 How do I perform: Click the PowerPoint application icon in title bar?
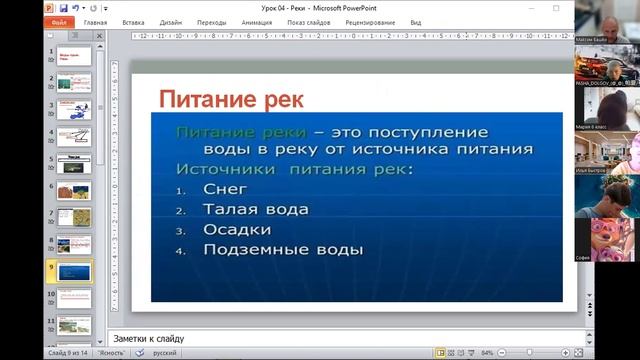click(49, 8)
